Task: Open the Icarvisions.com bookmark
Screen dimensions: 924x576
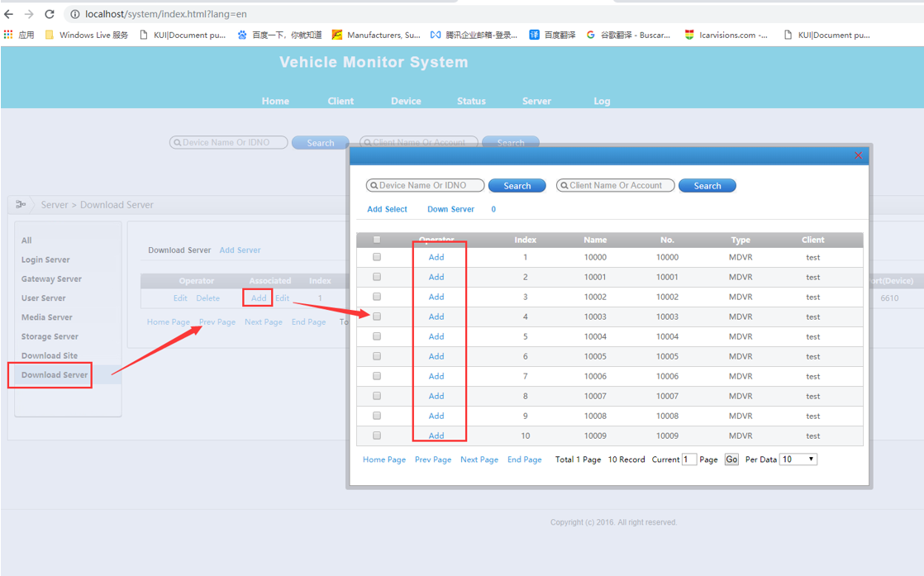Action: [x=726, y=35]
